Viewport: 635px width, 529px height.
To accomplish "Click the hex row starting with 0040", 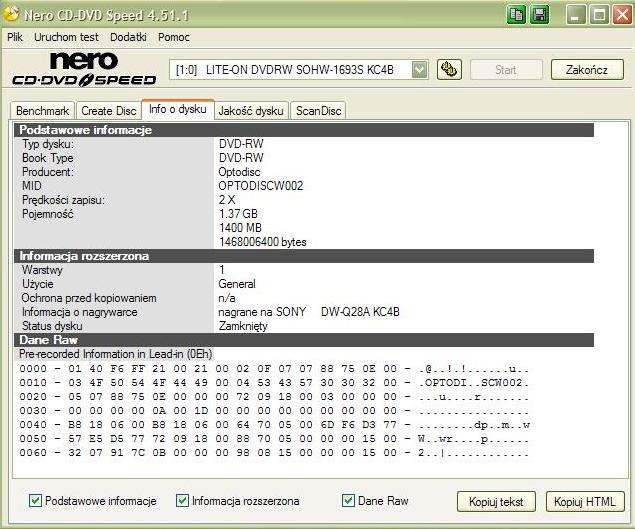I will (x=274, y=425).
